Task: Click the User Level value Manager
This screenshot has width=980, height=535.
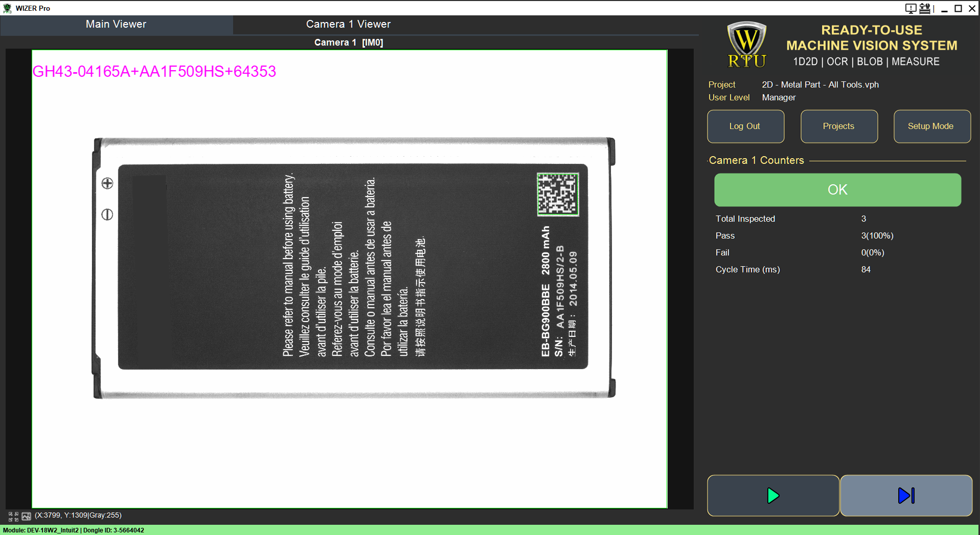Action: (x=779, y=98)
